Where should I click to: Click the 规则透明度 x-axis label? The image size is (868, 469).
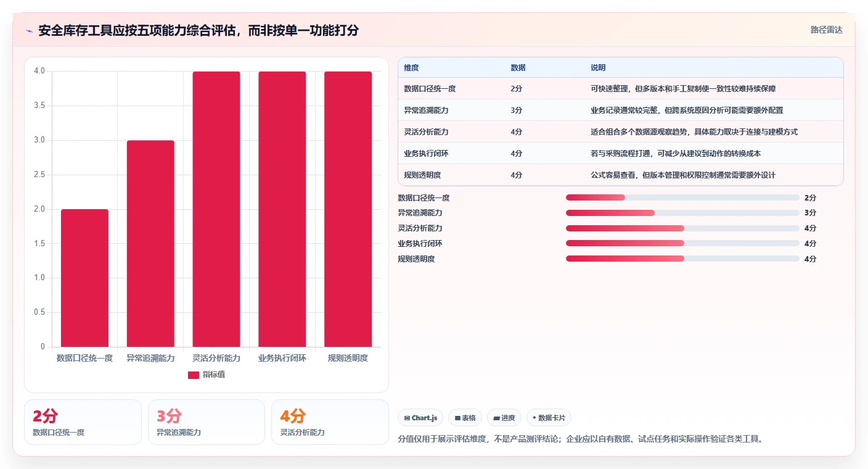tap(348, 358)
